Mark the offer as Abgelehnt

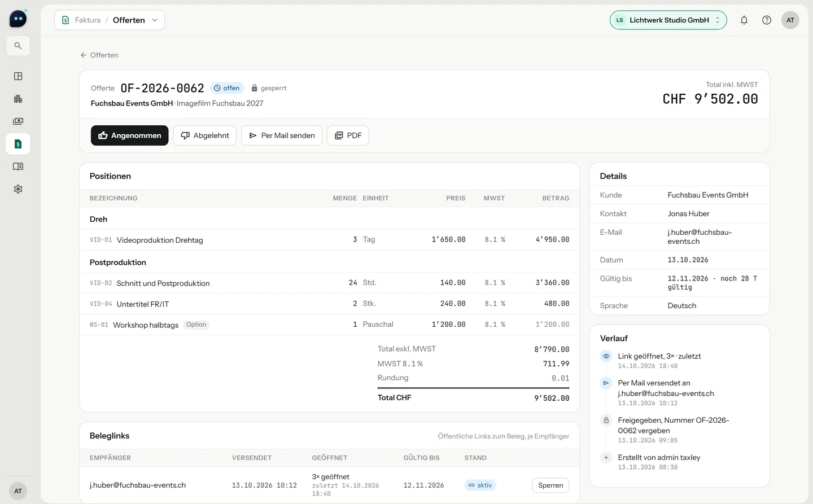205,135
